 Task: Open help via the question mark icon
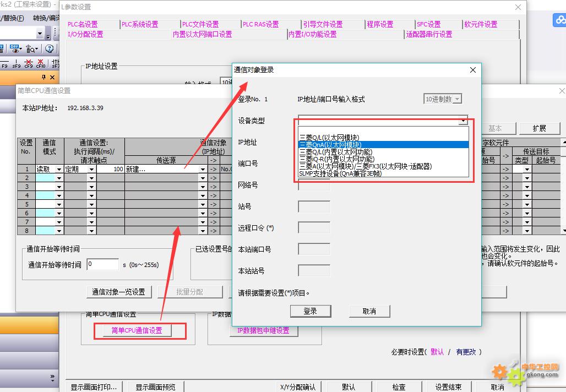tap(50, 49)
